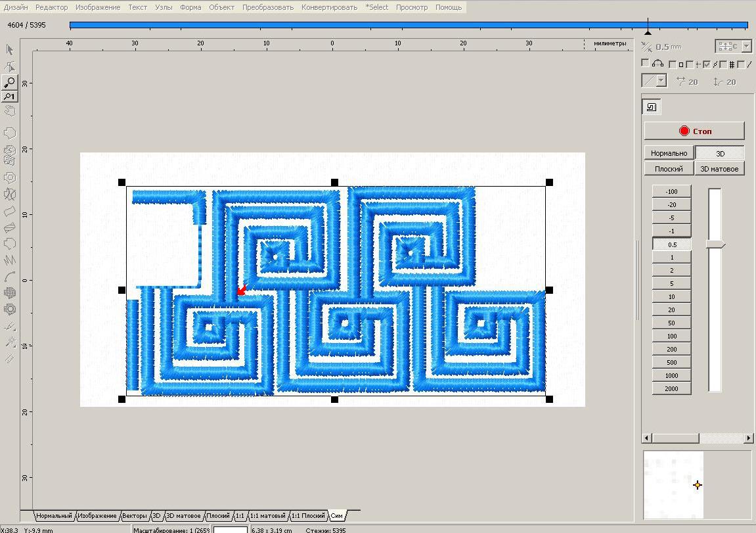Set simulation speed to -100

pos(672,191)
